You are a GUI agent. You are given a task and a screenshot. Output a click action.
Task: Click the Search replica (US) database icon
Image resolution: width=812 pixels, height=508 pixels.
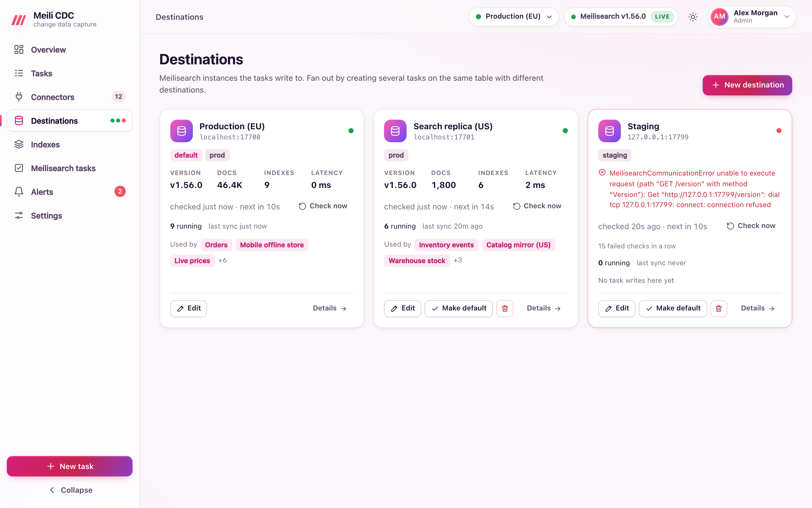click(x=395, y=131)
